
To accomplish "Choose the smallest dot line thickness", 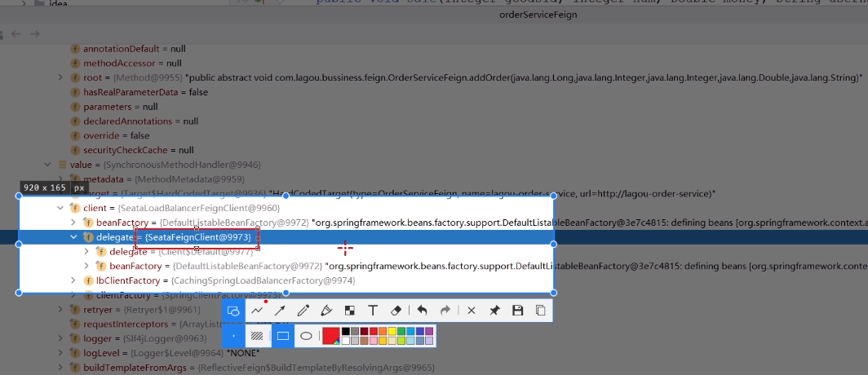I will tap(233, 336).
